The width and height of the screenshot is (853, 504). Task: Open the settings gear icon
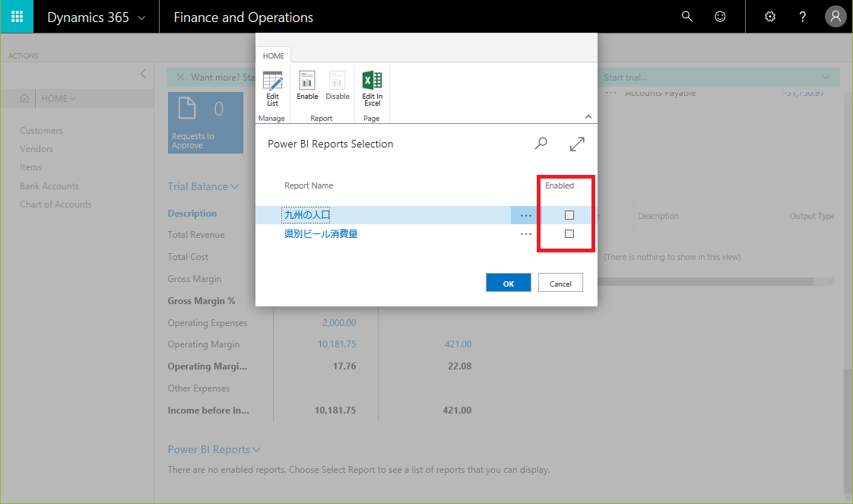(770, 16)
